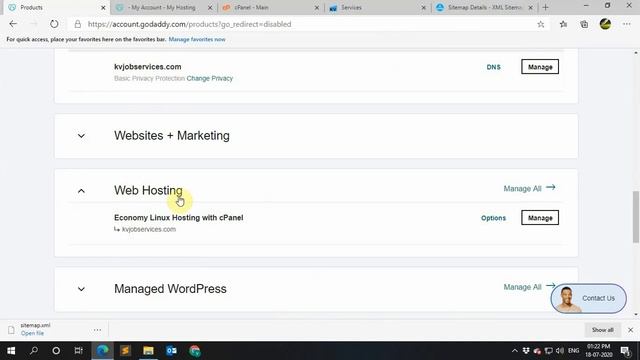The width and height of the screenshot is (640, 360).
Task: Click Manage All for Managed WordPress
Action: click(x=529, y=287)
